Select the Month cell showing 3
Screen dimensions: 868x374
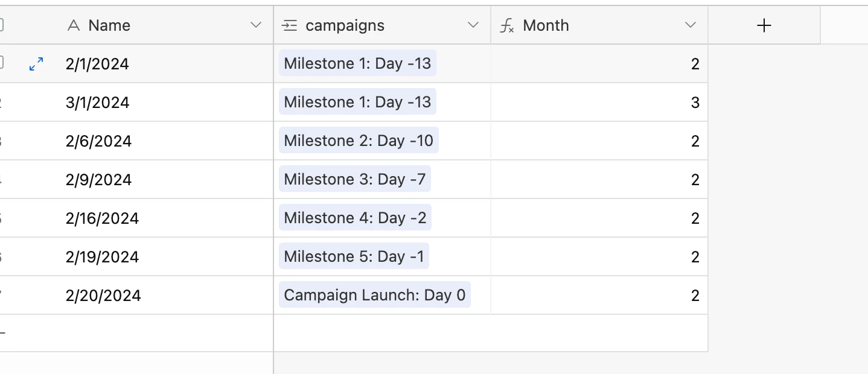coord(599,102)
